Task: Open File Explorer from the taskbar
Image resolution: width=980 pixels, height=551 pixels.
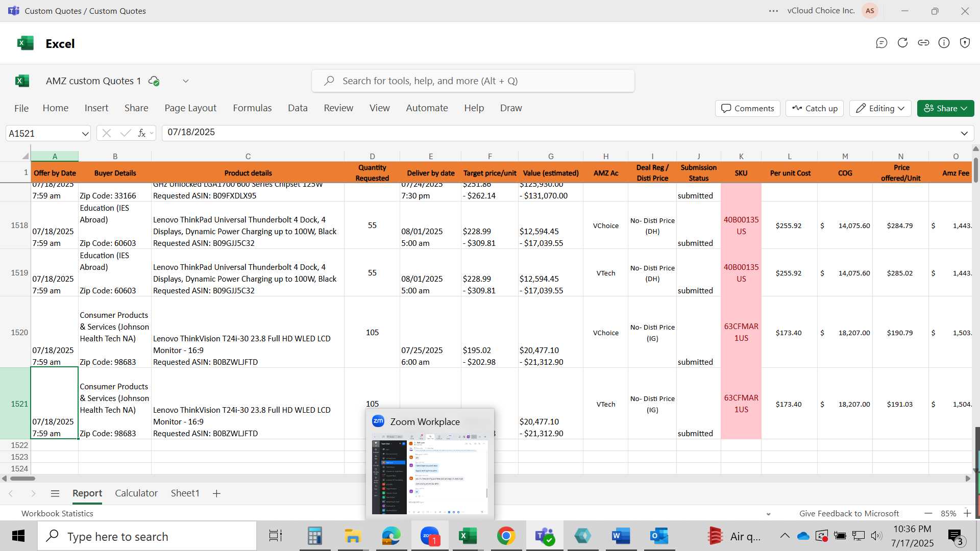Action: (x=353, y=536)
